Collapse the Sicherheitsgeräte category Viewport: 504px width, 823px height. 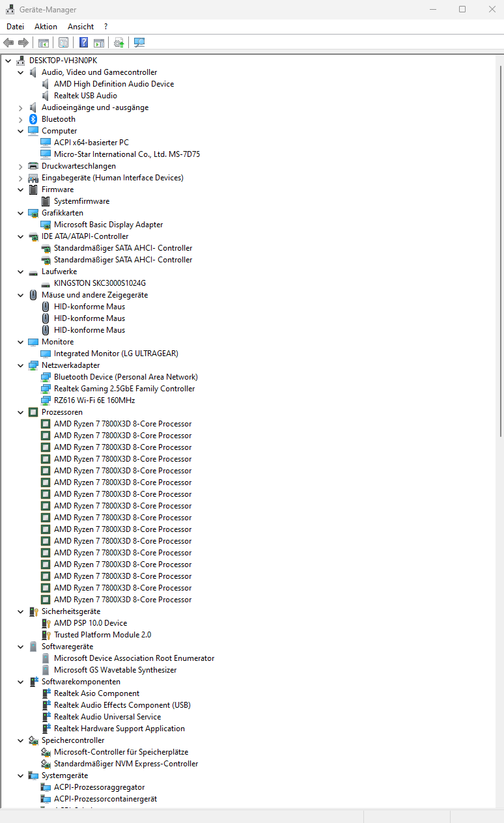21,611
